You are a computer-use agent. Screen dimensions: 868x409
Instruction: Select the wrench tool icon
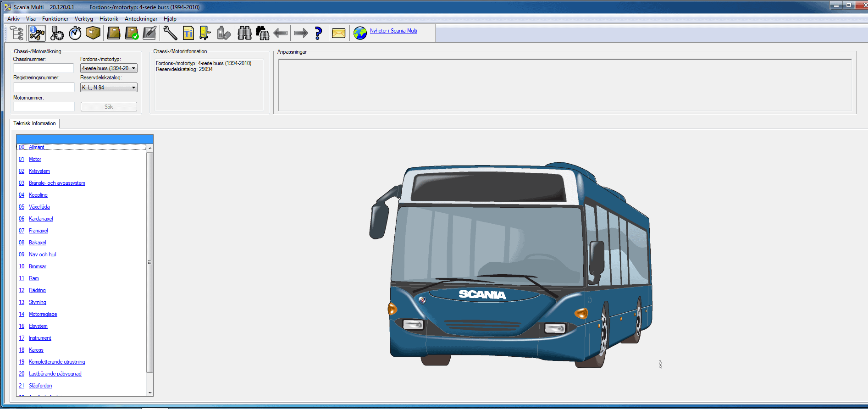170,33
